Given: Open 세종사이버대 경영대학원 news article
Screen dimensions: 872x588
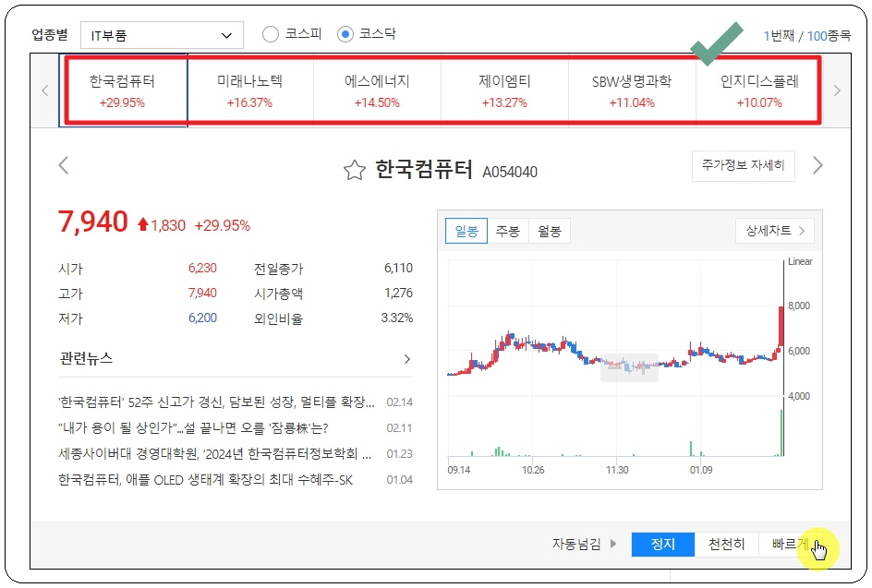Looking at the screenshot, I should tap(214, 454).
